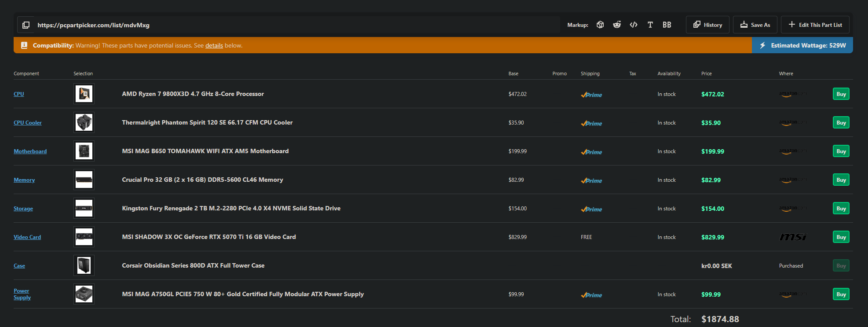Click Prime shipping badge in Power Supply row
Viewport: 868px width, 327px height.
click(x=591, y=294)
